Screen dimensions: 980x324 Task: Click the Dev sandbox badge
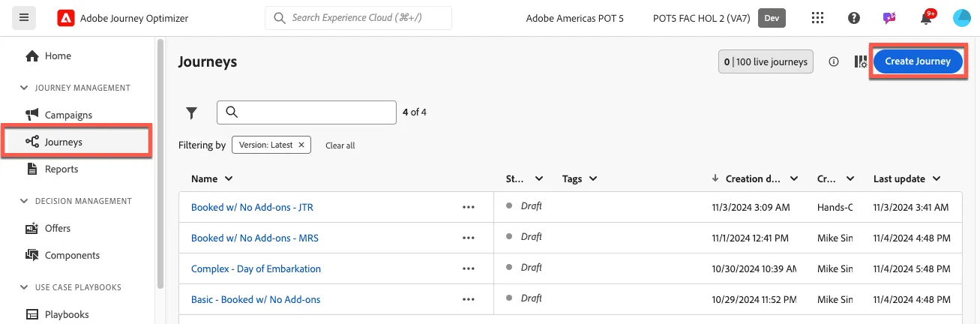point(772,18)
